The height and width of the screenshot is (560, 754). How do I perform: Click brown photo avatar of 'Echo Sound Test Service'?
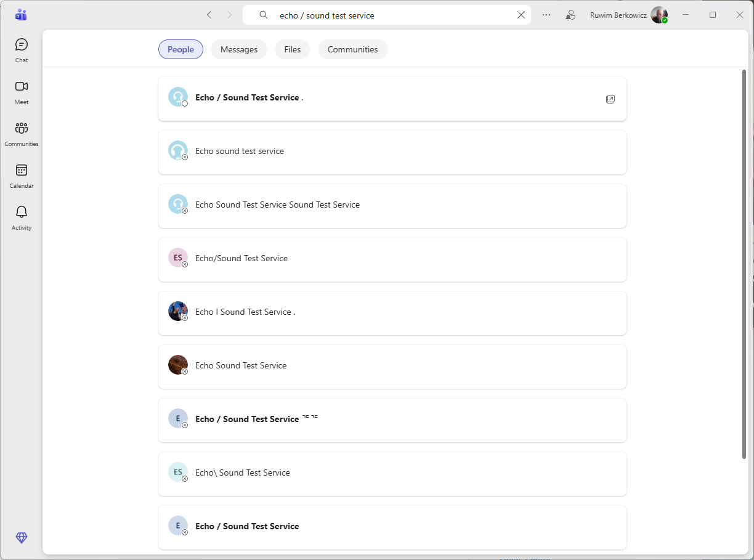tap(178, 365)
